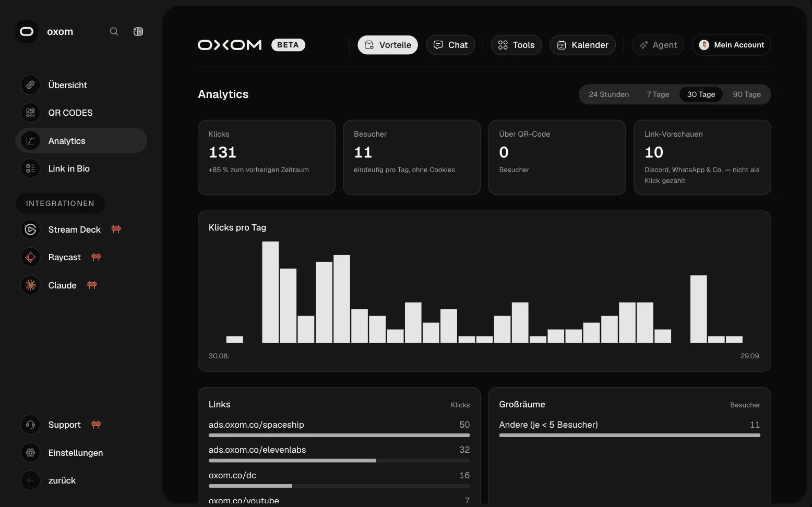
Task: Click the oxom logo icon in sidebar
Action: pos(27,31)
